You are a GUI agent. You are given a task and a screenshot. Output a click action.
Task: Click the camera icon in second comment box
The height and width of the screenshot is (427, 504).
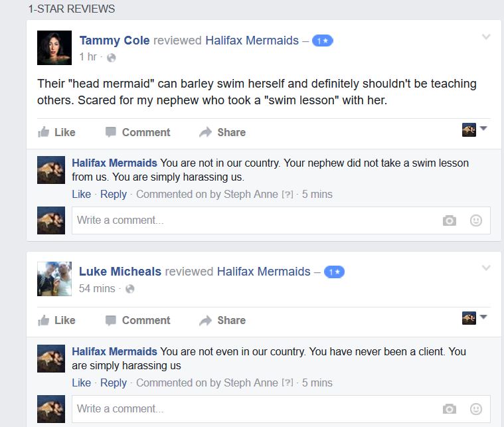450,408
